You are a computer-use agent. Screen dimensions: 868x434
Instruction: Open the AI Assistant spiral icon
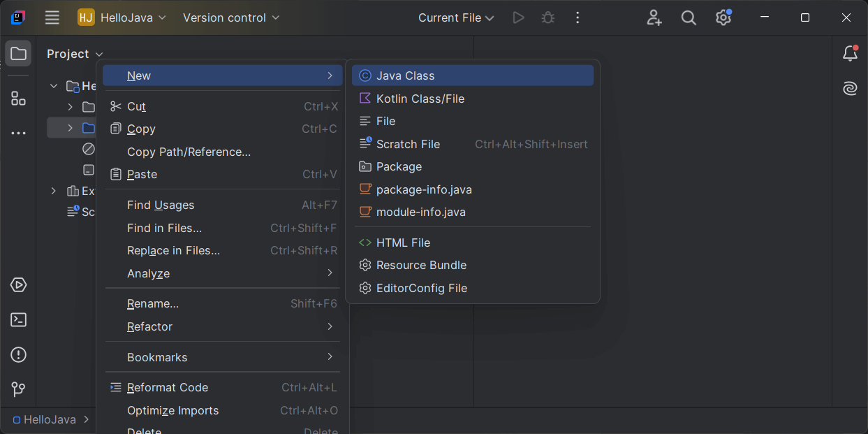850,88
